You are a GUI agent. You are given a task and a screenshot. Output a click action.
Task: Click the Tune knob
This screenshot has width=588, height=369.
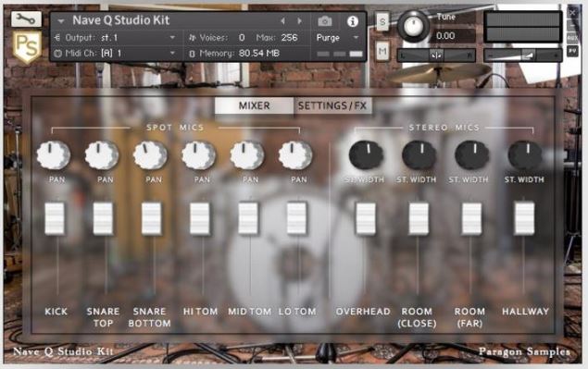click(x=413, y=26)
